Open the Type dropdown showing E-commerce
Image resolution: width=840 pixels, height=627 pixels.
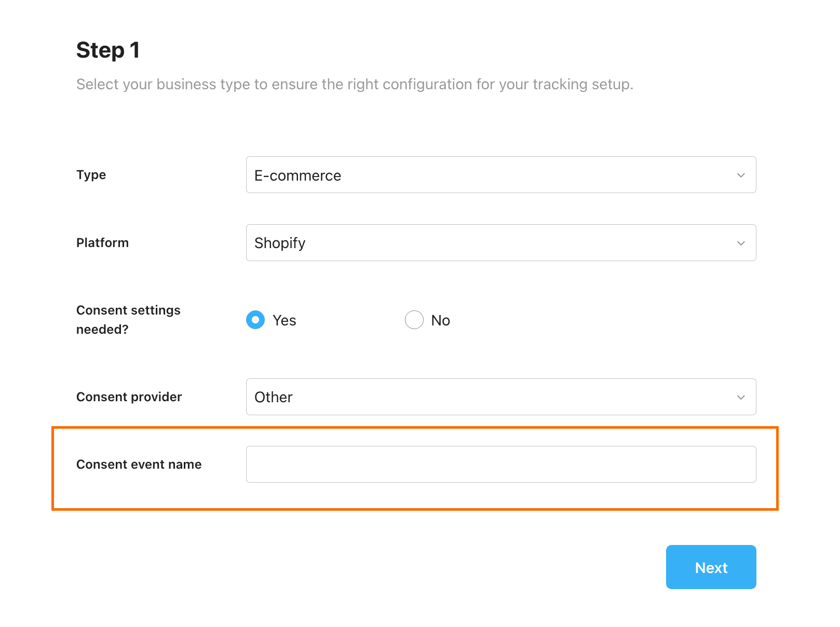pyautogui.click(x=500, y=175)
